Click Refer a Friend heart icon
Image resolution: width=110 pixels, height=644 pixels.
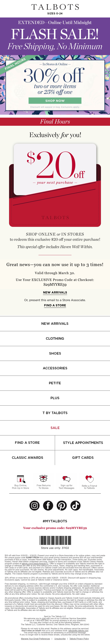click(89, 479)
